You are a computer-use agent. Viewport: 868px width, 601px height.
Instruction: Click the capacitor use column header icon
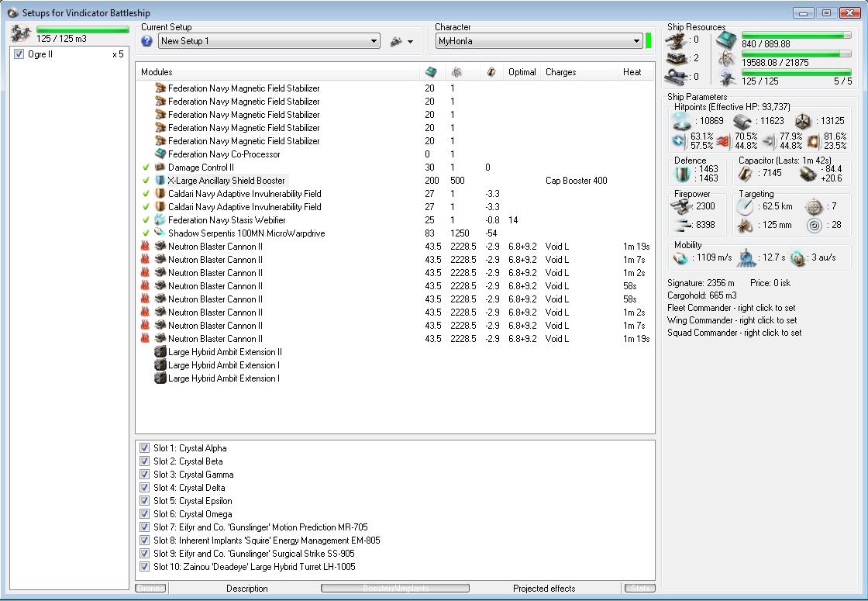[x=491, y=72]
